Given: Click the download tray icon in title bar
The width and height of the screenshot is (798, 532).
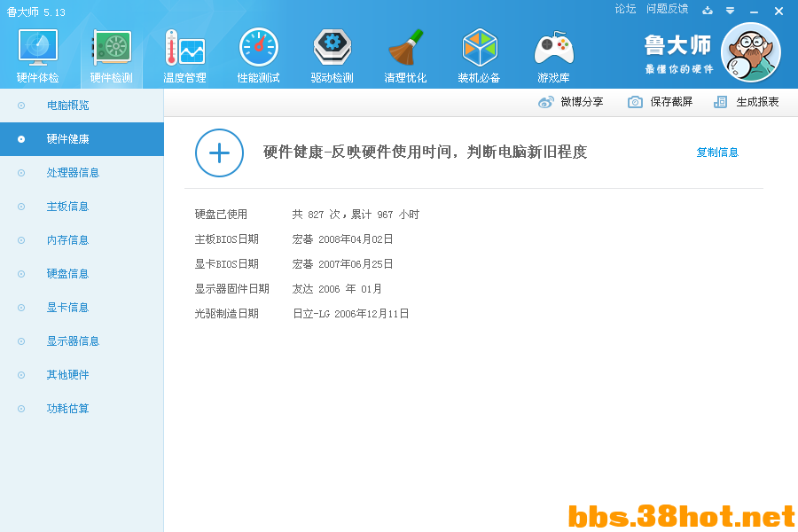Looking at the screenshot, I should tap(708, 10).
